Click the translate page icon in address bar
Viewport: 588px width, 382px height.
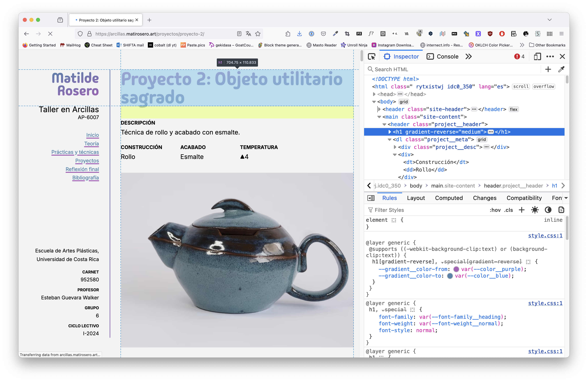tap(248, 34)
